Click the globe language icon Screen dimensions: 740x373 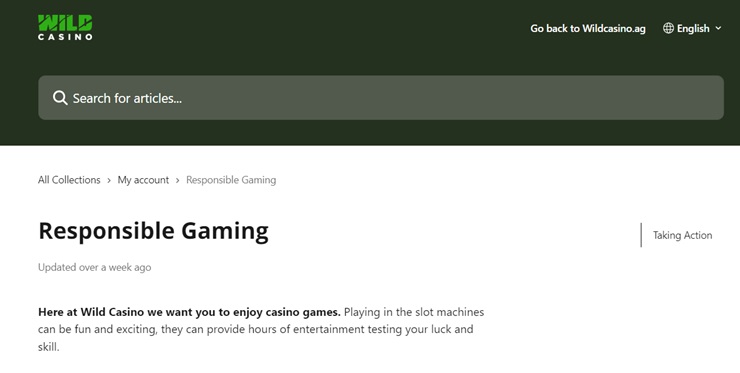click(668, 28)
